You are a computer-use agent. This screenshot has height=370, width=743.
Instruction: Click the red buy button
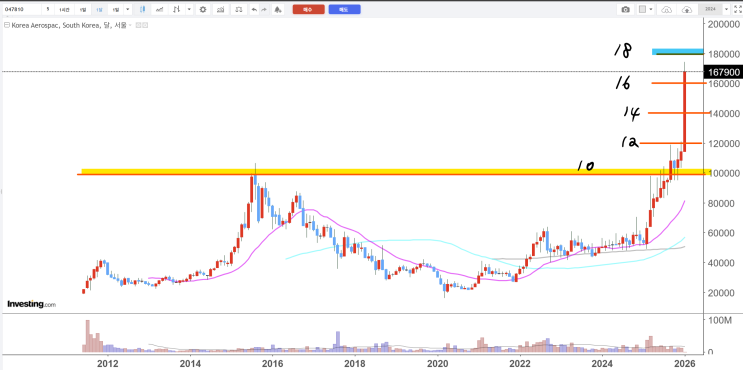point(308,9)
